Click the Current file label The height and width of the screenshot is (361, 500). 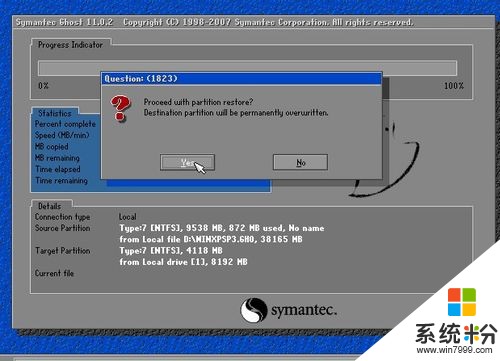pyautogui.click(x=54, y=273)
